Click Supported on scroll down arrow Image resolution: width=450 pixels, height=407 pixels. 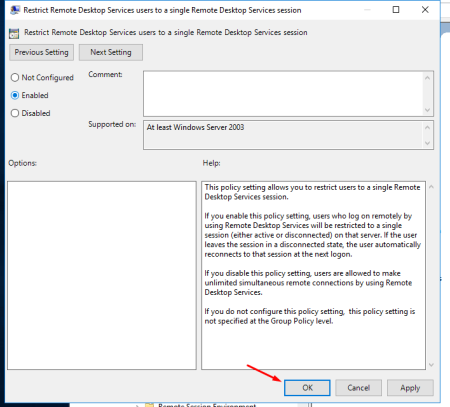[x=428, y=143]
